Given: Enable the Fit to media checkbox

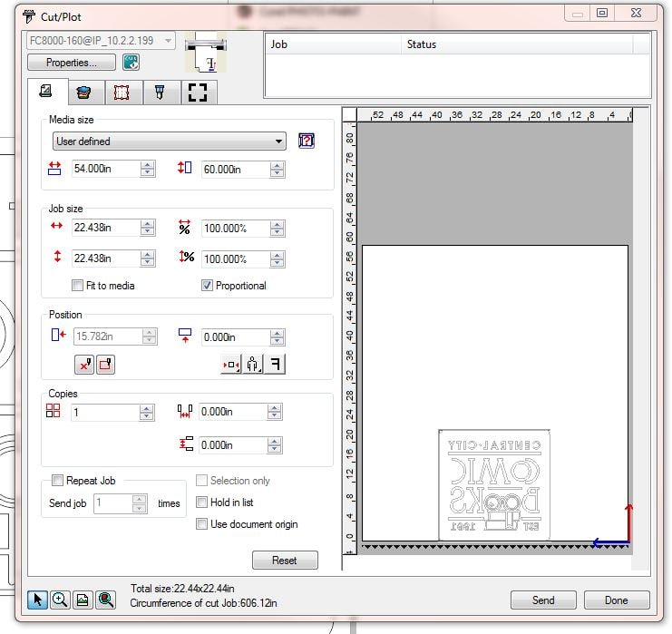Looking at the screenshot, I should click(78, 286).
